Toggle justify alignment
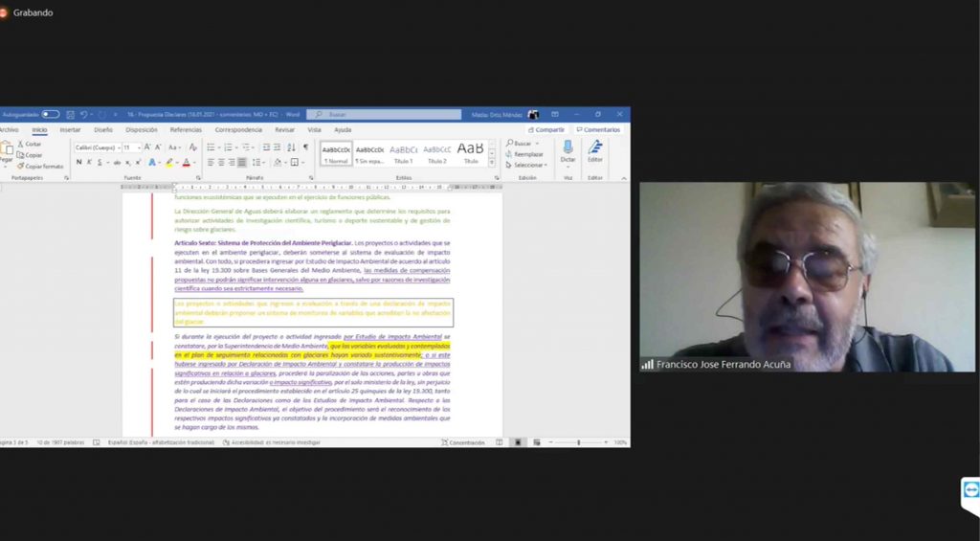 pos(242,163)
